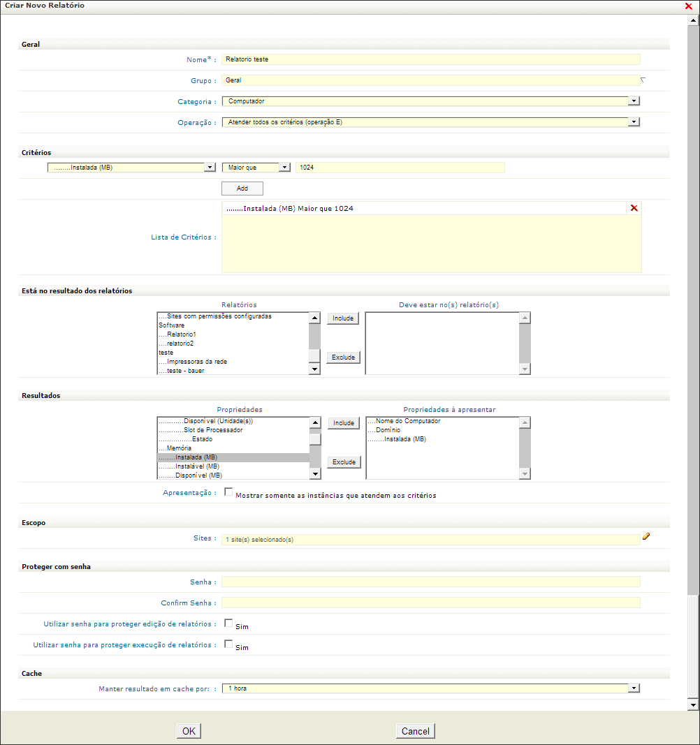Confirm with the OK button
The width and height of the screenshot is (700, 745).
[189, 731]
